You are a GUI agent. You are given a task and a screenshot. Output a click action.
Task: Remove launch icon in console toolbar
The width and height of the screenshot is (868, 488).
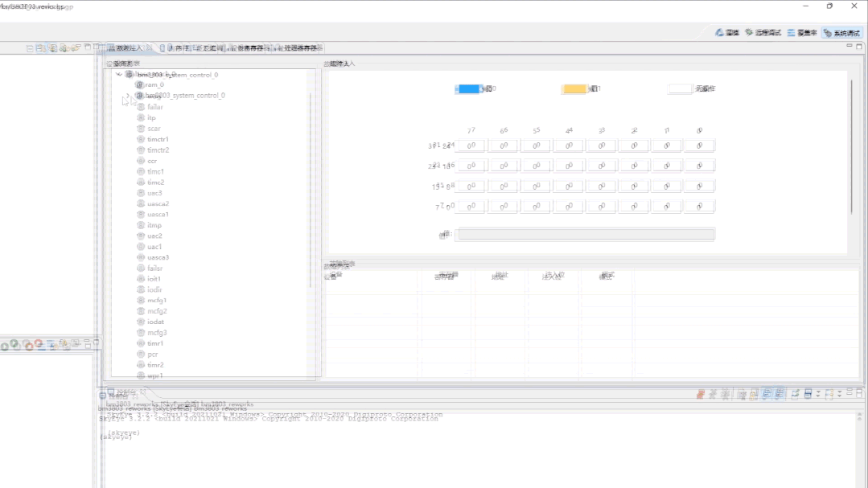(713, 394)
